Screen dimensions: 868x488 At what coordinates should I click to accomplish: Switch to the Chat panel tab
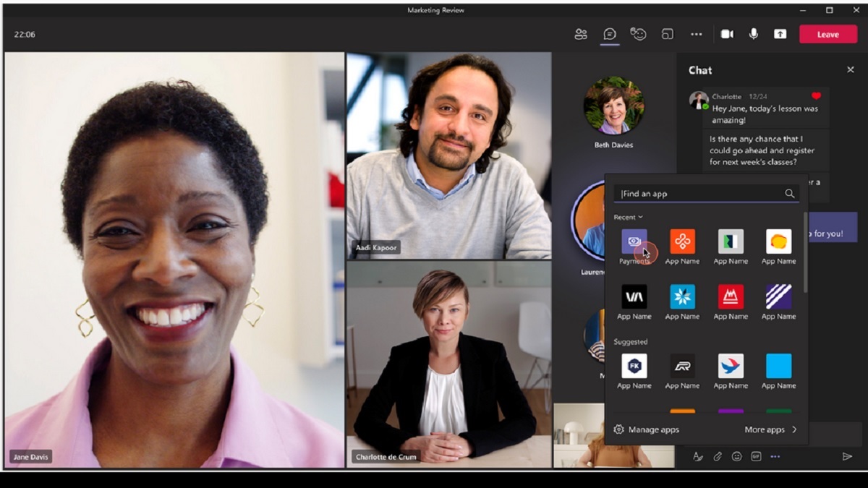point(610,34)
